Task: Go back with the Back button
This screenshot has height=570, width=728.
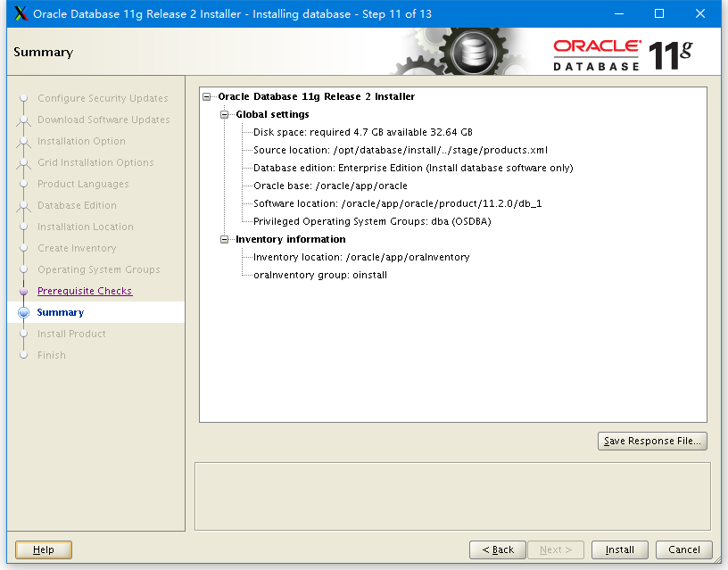Action: [x=497, y=549]
